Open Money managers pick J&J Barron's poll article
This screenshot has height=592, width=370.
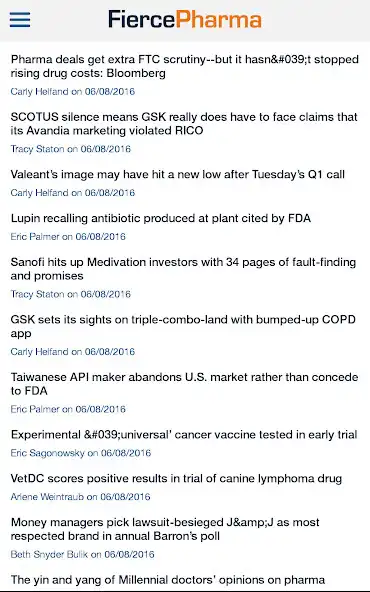pos(165,529)
